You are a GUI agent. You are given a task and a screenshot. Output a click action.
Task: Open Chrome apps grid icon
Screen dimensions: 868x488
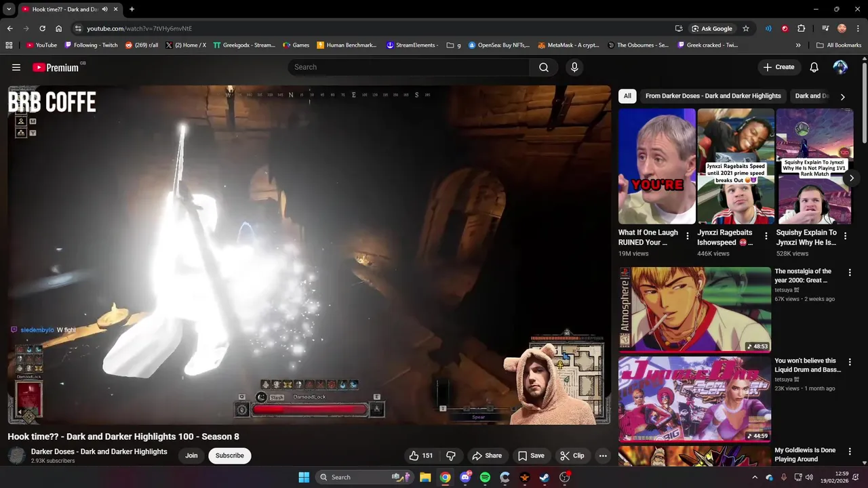click(9, 45)
